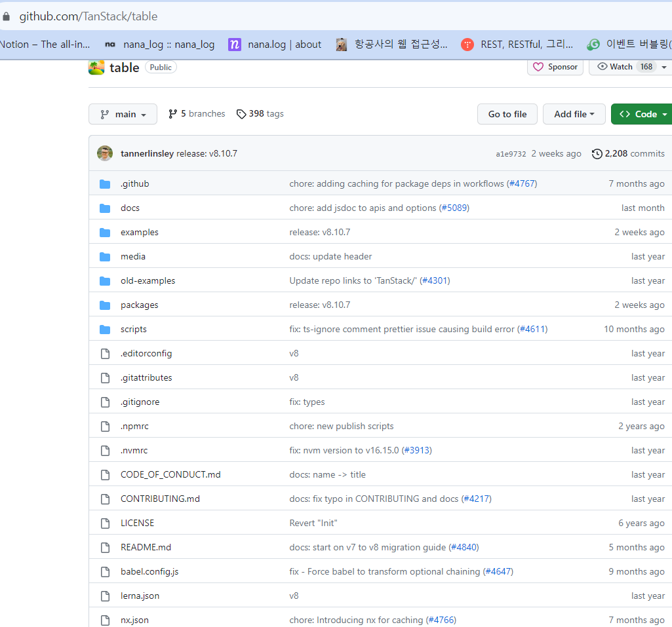Open the 항공사의 웹 접근성 bookmark
Screen dimensions: 672x627
pyautogui.click(x=391, y=44)
